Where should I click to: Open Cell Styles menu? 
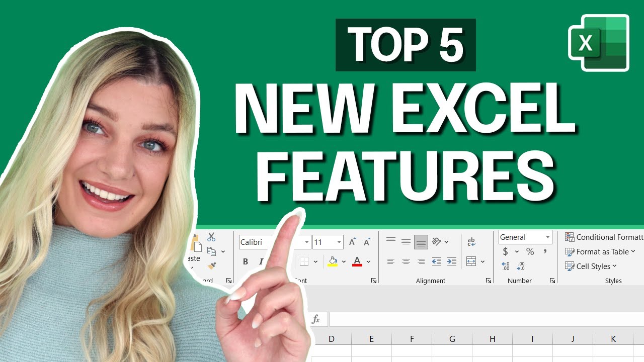coord(591,266)
